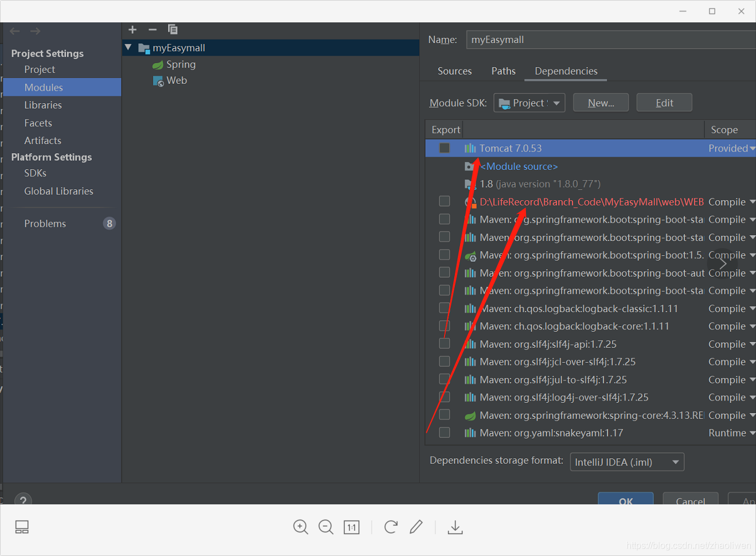Open the Module SDK dropdown
756x556 pixels.
point(529,103)
